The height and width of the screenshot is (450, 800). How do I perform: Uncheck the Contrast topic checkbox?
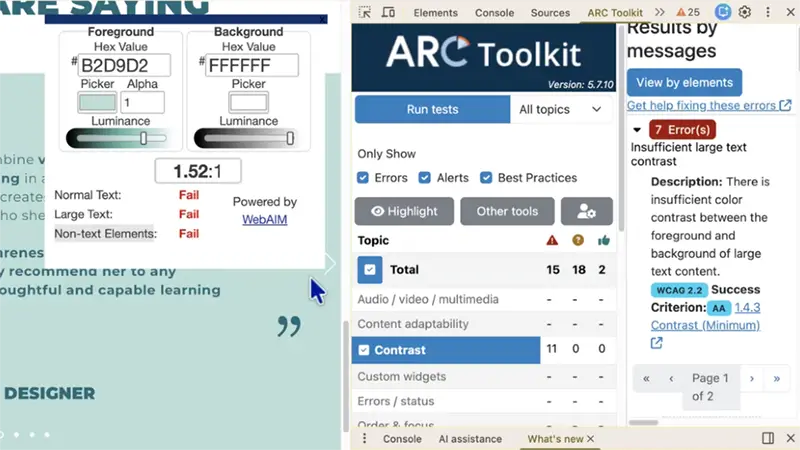coord(364,350)
